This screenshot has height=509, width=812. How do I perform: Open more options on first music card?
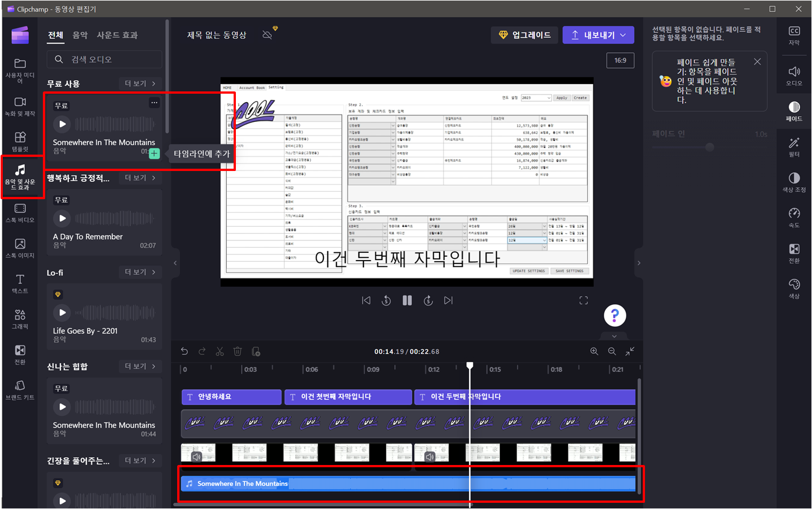click(154, 103)
